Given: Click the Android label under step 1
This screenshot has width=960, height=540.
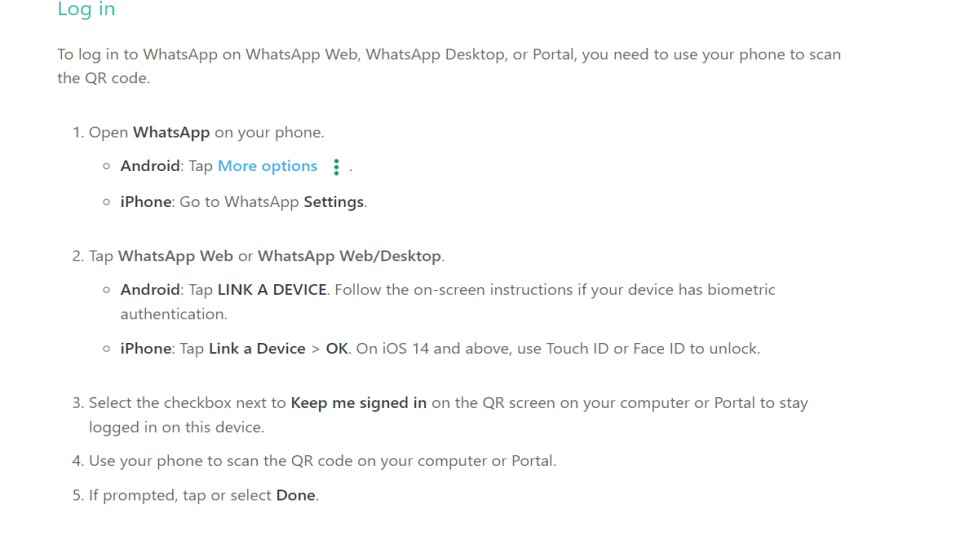Looking at the screenshot, I should coord(150,166).
